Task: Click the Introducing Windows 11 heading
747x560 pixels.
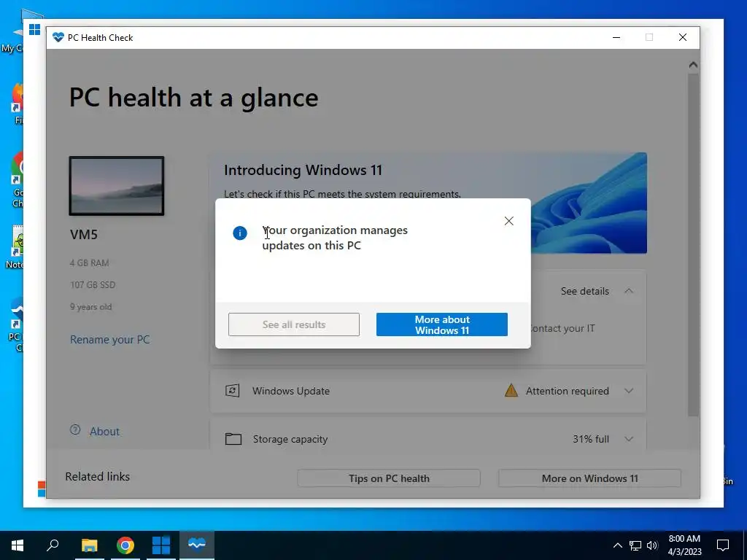Action: [x=303, y=170]
